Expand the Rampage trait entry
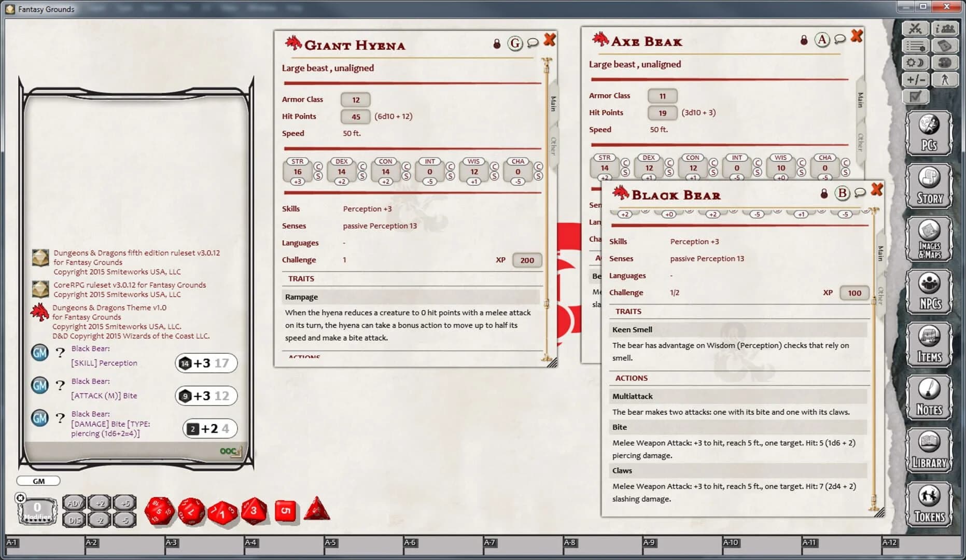This screenshot has height=560, width=966. (301, 297)
